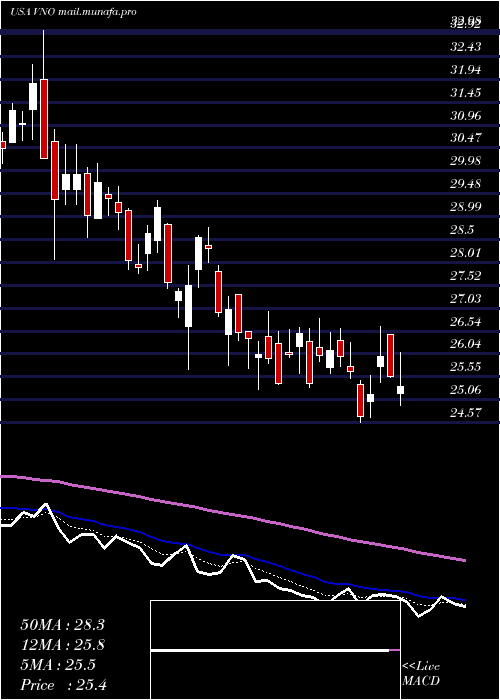The image size is (500, 700).
Task: Click the '<<Live MACD' label
Action: 421,673
